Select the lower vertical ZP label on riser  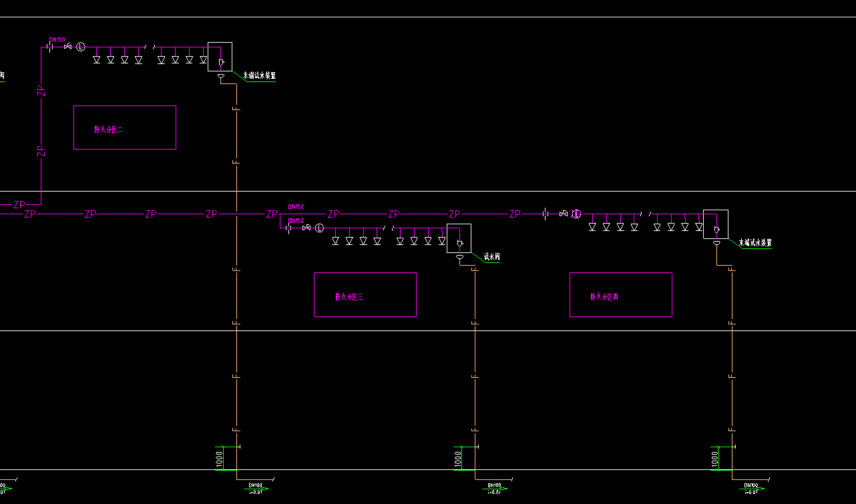(x=41, y=151)
